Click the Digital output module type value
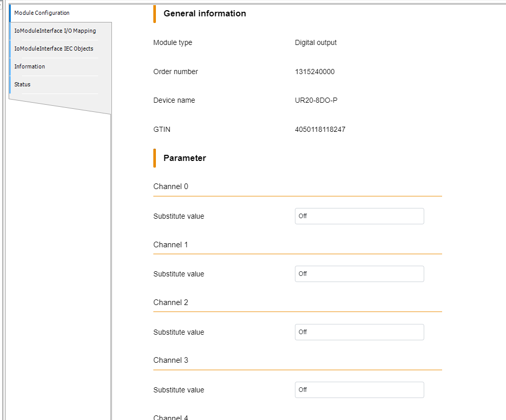Image resolution: width=506 pixels, height=420 pixels. (315, 42)
